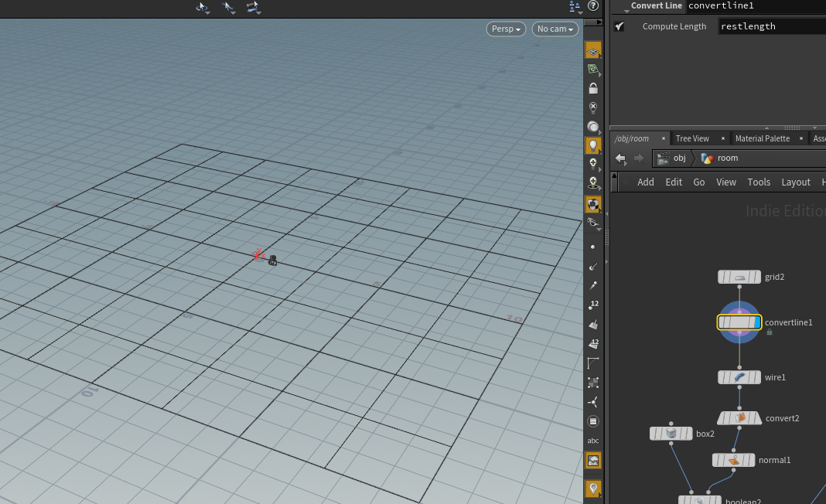Image resolution: width=826 pixels, height=504 pixels.
Task: Toggle display primitive hulls curve icon
Action: (593, 363)
